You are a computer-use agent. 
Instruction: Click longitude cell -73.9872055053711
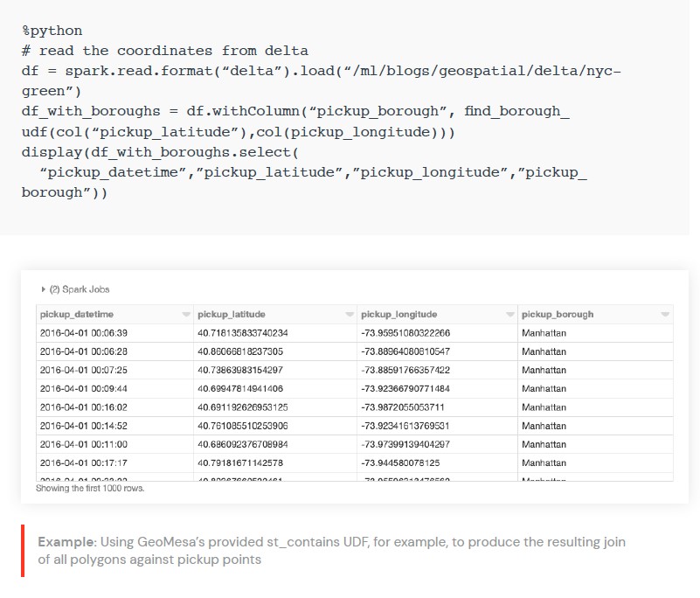coord(403,407)
